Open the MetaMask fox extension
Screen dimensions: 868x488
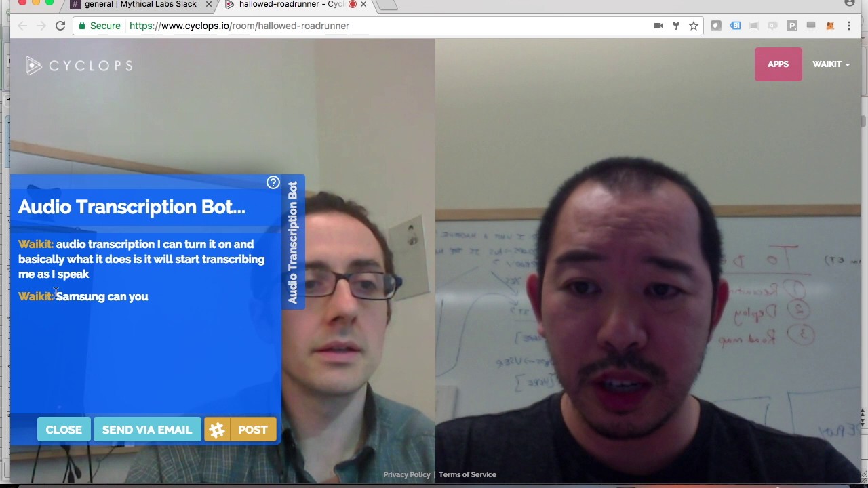tap(830, 26)
